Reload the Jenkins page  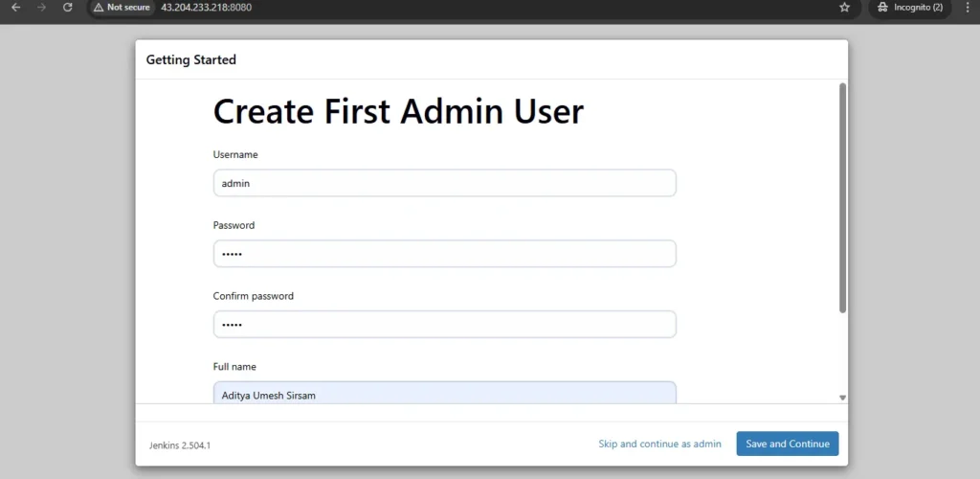[67, 7]
